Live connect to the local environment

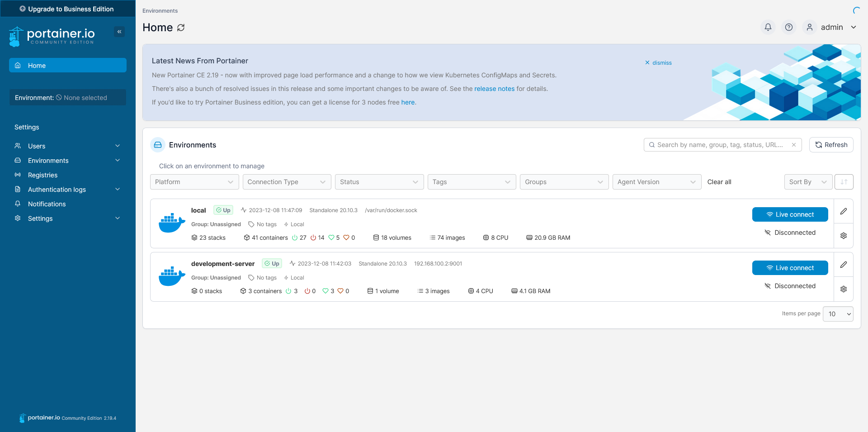(x=790, y=214)
